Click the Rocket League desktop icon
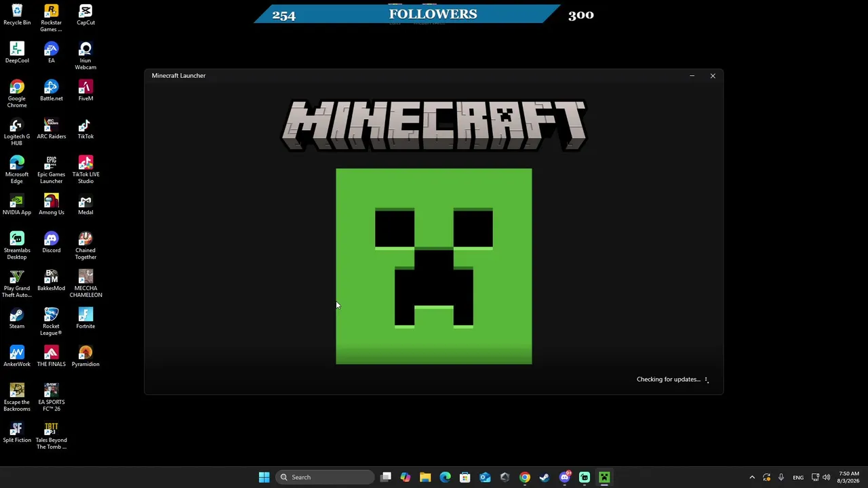Viewport: 868px width, 488px height. pos(51,322)
